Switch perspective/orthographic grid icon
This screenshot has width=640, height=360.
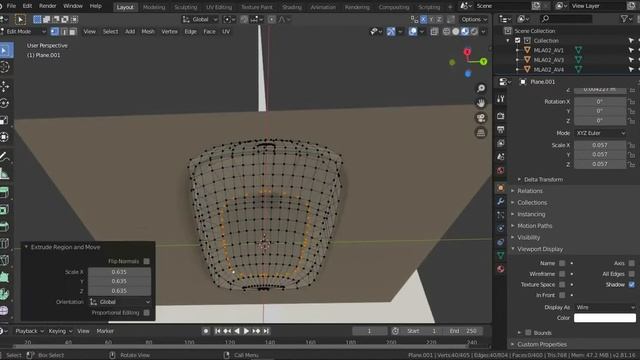coord(481,132)
